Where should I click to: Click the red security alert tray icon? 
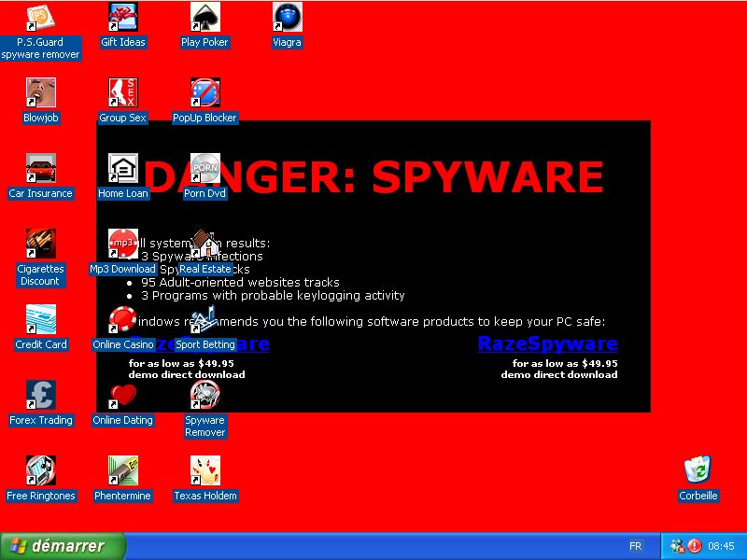point(695,546)
